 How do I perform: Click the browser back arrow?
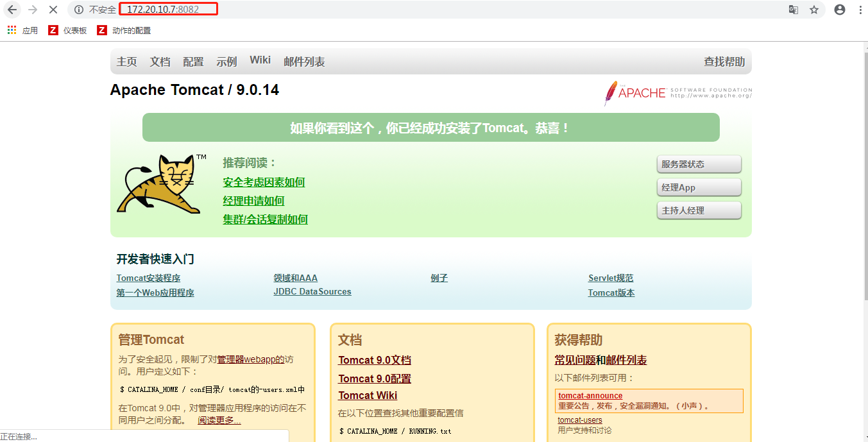pyautogui.click(x=12, y=10)
